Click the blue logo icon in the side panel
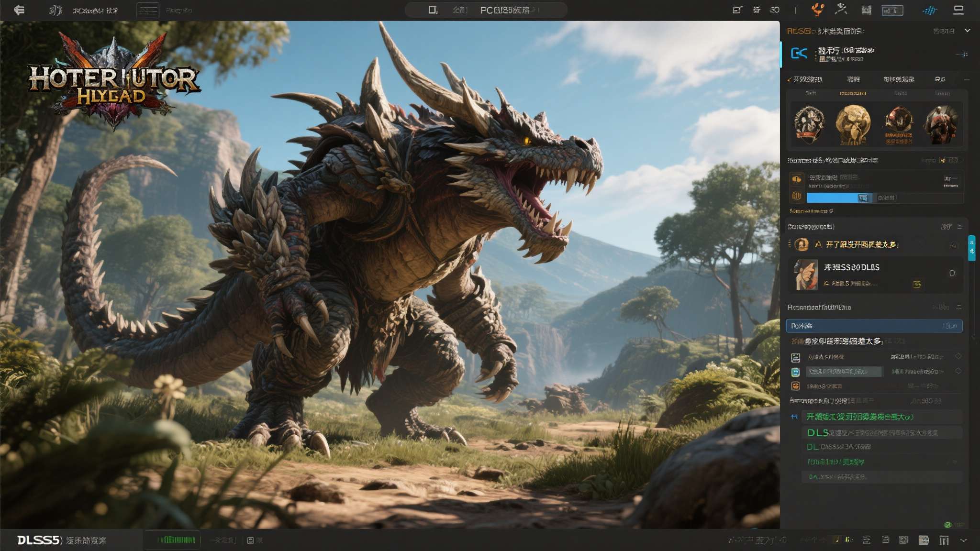This screenshot has width=980, height=551. point(799,53)
